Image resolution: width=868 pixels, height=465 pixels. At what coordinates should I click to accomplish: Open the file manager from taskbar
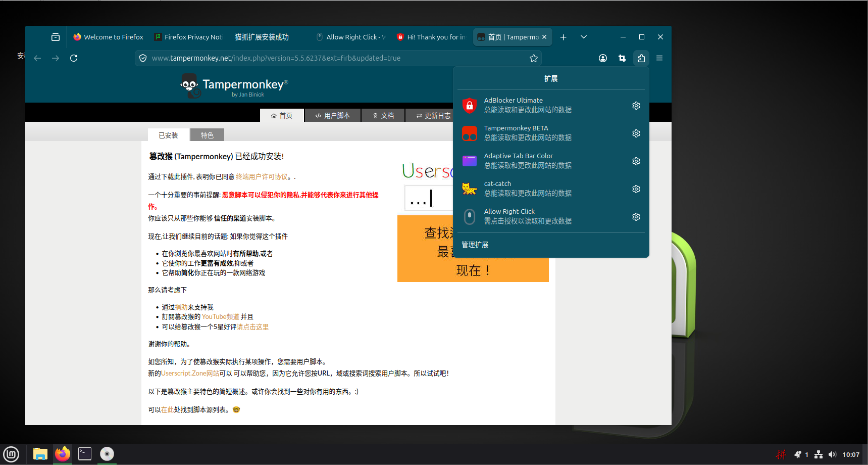(40, 454)
